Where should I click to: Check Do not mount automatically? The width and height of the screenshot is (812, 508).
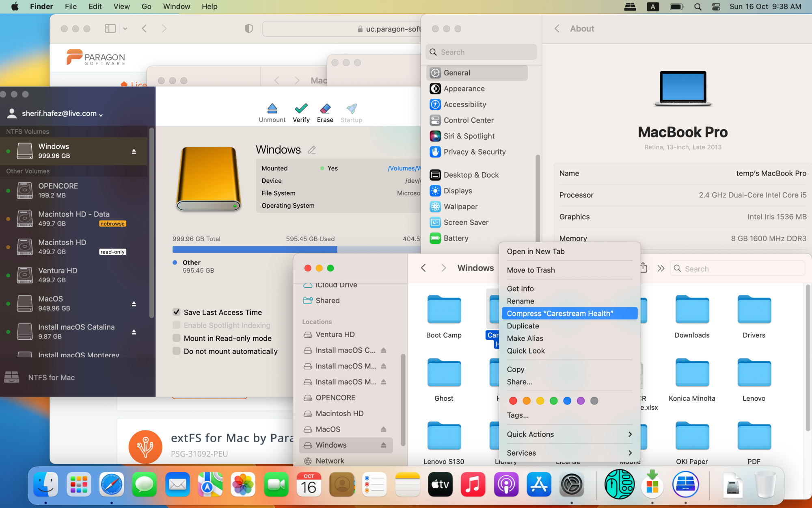(176, 351)
